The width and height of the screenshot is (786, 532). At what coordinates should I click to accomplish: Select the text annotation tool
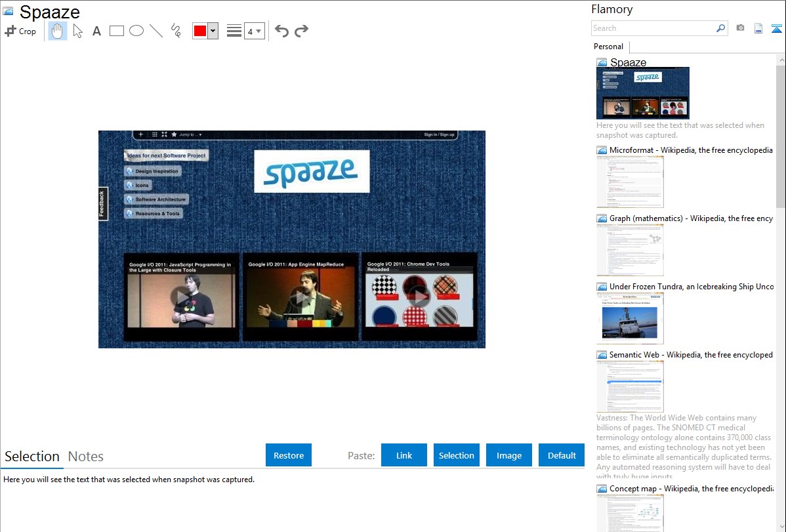(96, 31)
